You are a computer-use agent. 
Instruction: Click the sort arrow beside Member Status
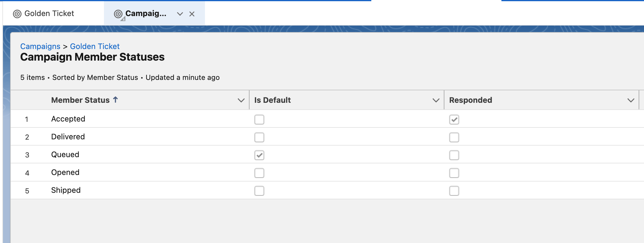[x=116, y=100]
